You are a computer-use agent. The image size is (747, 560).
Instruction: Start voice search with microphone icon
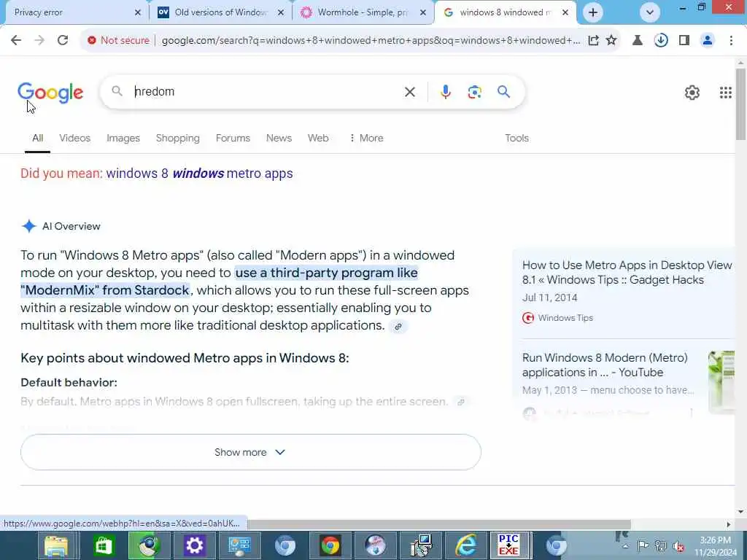(x=446, y=92)
